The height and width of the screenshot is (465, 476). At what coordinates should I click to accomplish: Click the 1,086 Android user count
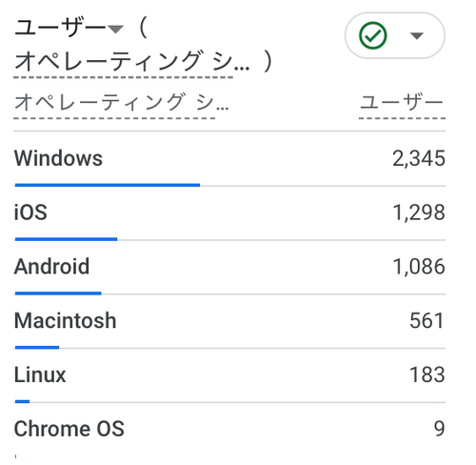coord(419,266)
